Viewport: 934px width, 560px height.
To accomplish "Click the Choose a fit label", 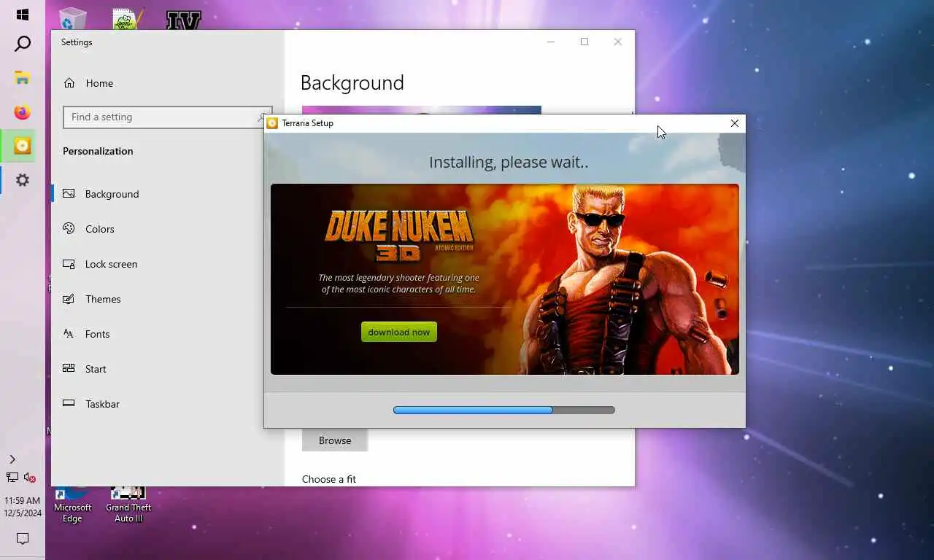I will (329, 479).
